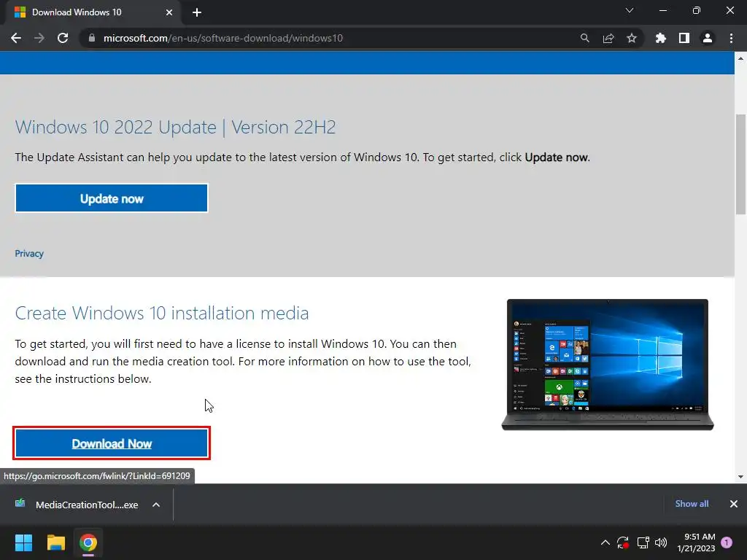Open the Extensions puzzle icon
This screenshot has width=747, height=560.
click(x=660, y=38)
